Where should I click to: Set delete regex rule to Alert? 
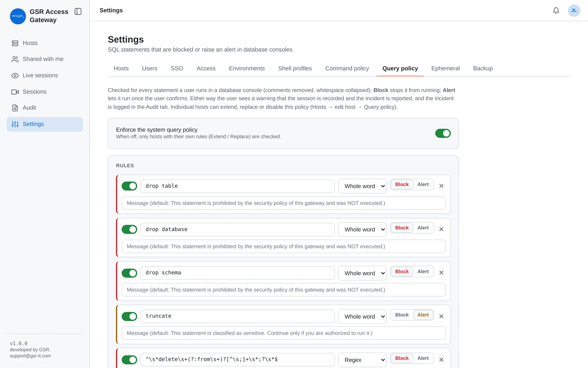423,358
